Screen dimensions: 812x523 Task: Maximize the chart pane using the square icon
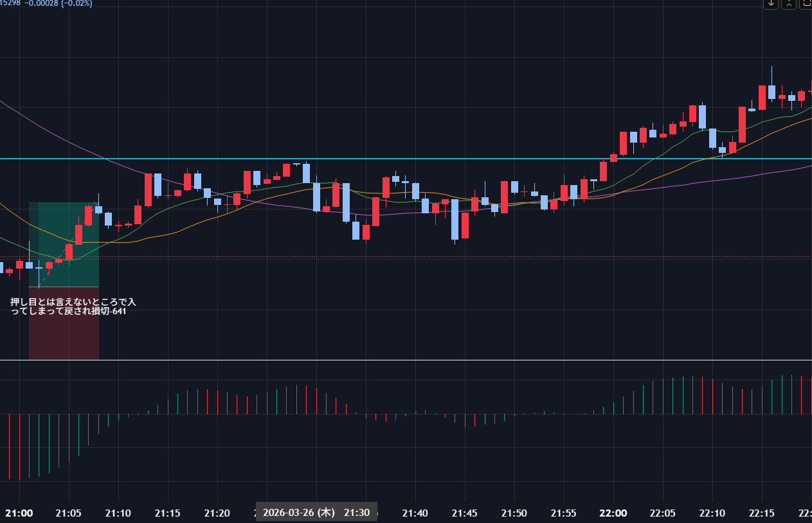point(806,3)
